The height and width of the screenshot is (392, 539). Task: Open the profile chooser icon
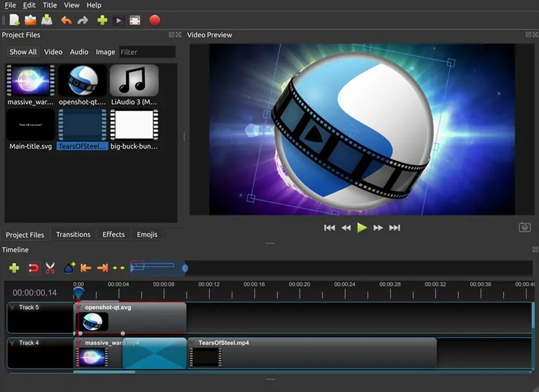(x=118, y=21)
